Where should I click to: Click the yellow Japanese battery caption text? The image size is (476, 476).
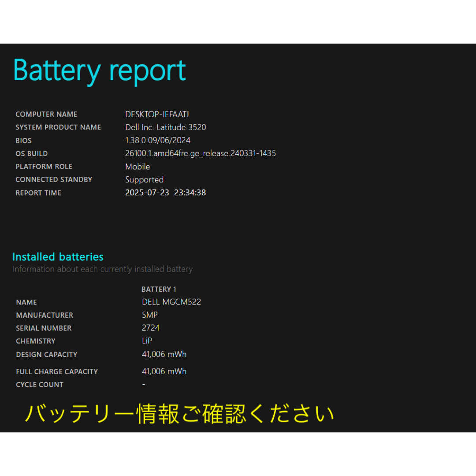coord(179,414)
